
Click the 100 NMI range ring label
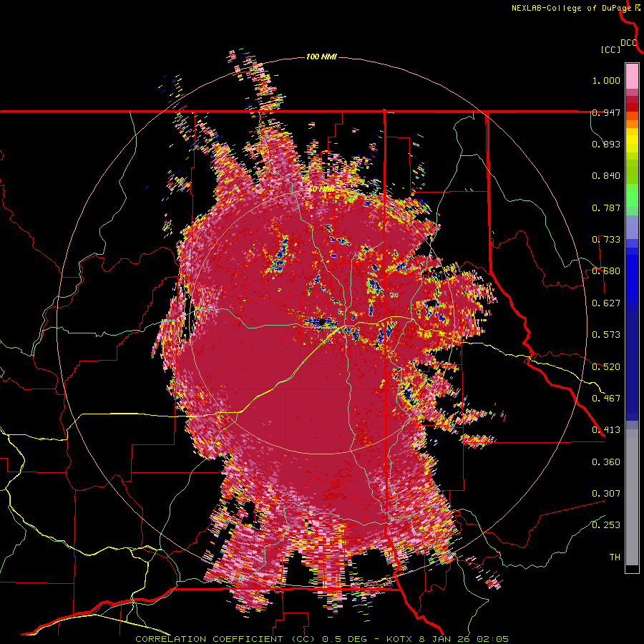point(321,57)
